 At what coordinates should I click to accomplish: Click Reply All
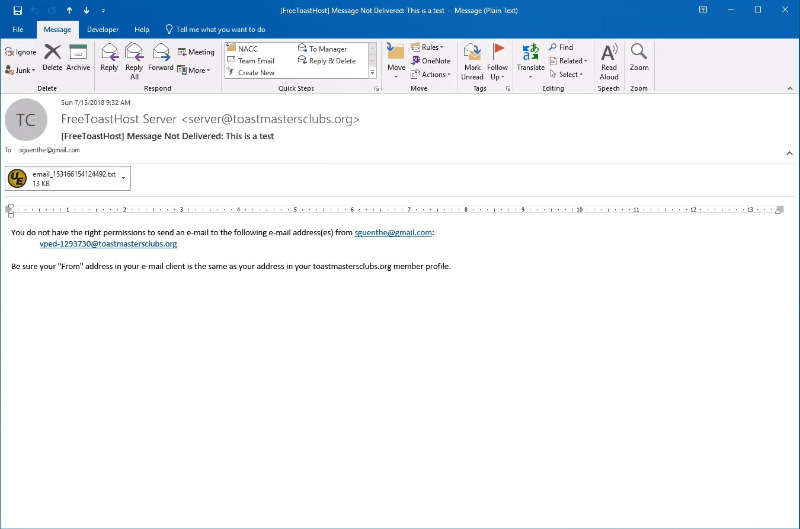pyautogui.click(x=134, y=61)
